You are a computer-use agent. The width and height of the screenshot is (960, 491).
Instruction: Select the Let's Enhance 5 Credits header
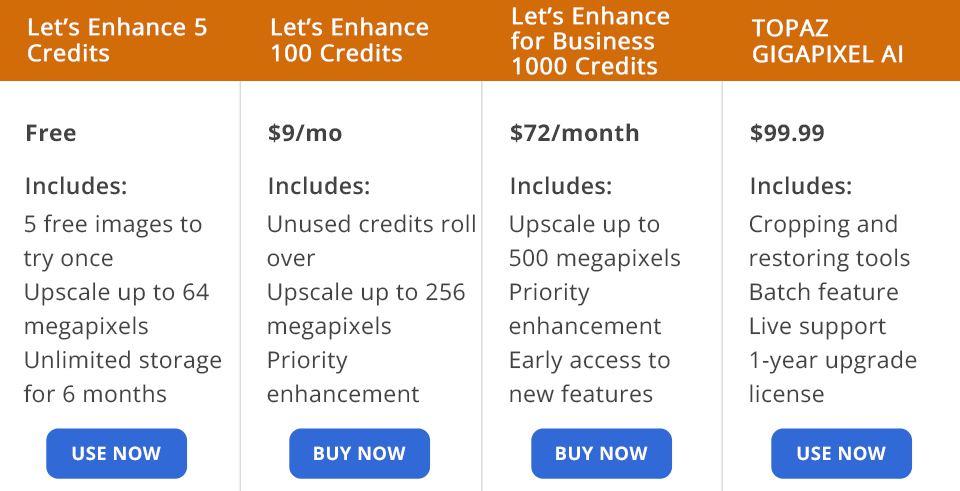(x=117, y=41)
